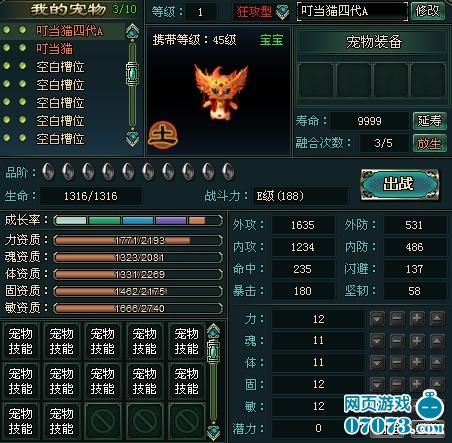Click the pet name input field
452x443 pixels.
pos(353,12)
